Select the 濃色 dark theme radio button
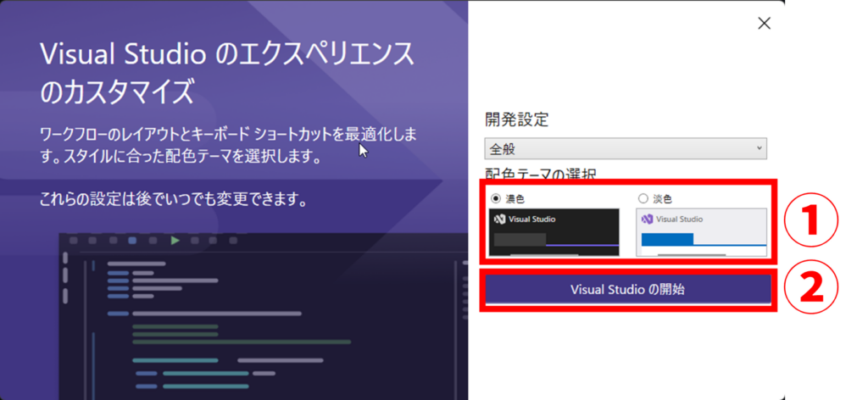Viewport: 868px width, 400px height. tap(495, 198)
